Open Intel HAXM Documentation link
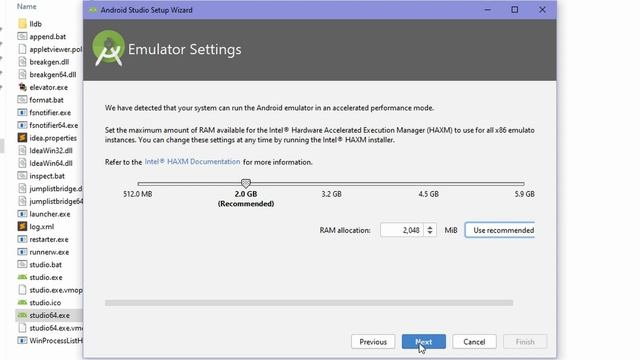This screenshot has height=360, width=640. [x=192, y=162]
